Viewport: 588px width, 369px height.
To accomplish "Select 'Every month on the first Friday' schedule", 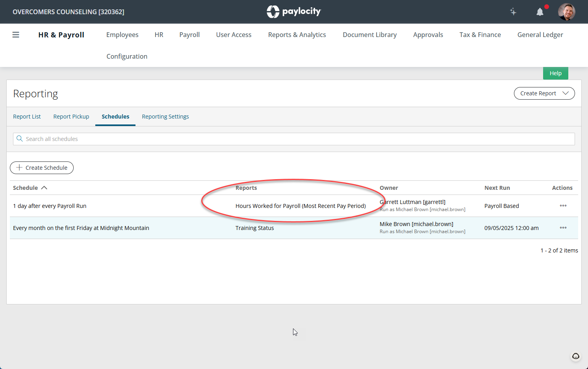I will tap(81, 228).
